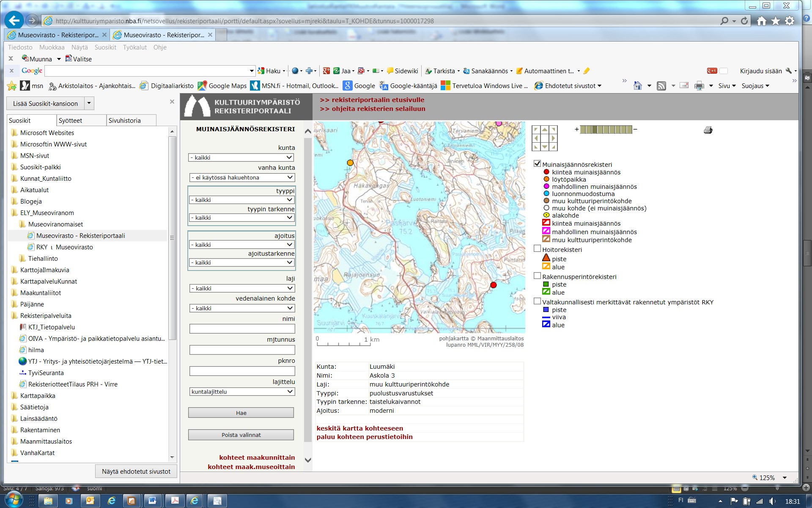Open the Museoviranomaiset favorites folder
The height and width of the screenshot is (508, 812).
click(x=55, y=224)
